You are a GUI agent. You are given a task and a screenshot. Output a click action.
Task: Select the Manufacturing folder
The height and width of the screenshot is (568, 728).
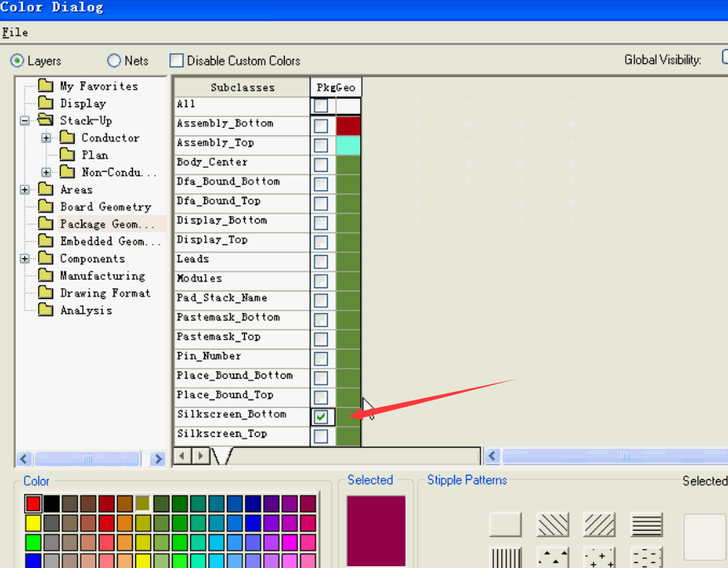pos(91,276)
